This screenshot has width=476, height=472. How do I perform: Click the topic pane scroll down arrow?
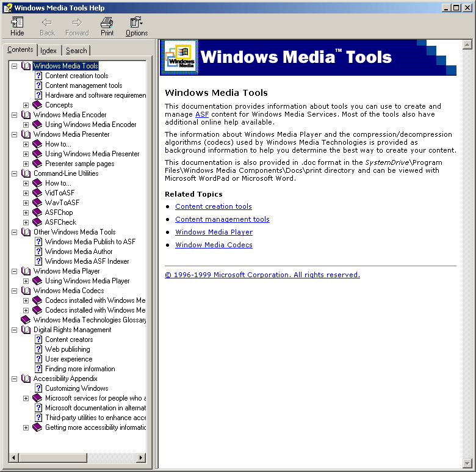[467, 463]
